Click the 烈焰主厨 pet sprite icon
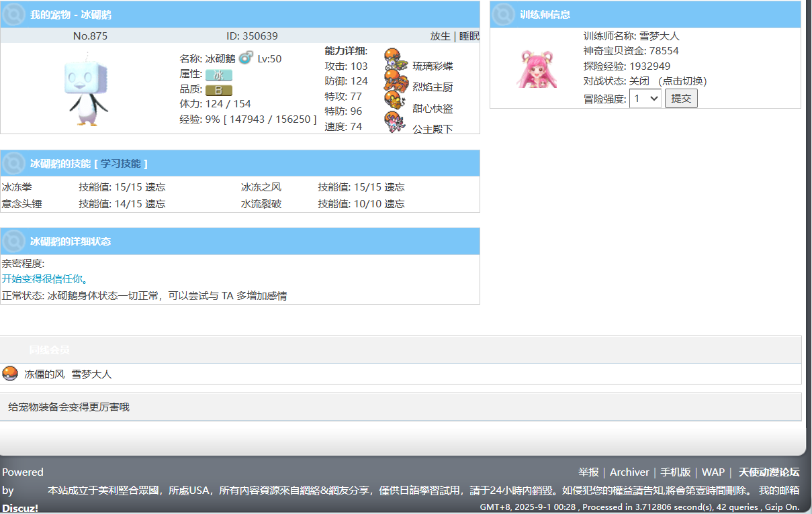This screenshot has height=514, width=812. [396, 82]
